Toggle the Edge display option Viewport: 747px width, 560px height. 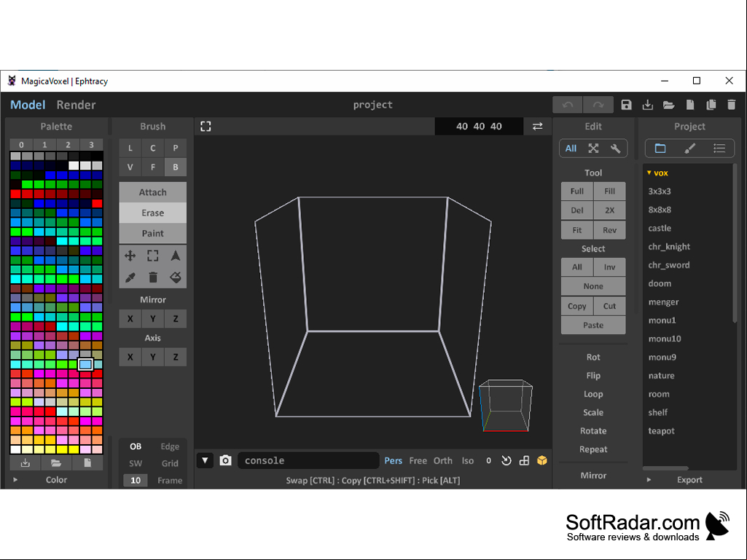coord(170,446)
